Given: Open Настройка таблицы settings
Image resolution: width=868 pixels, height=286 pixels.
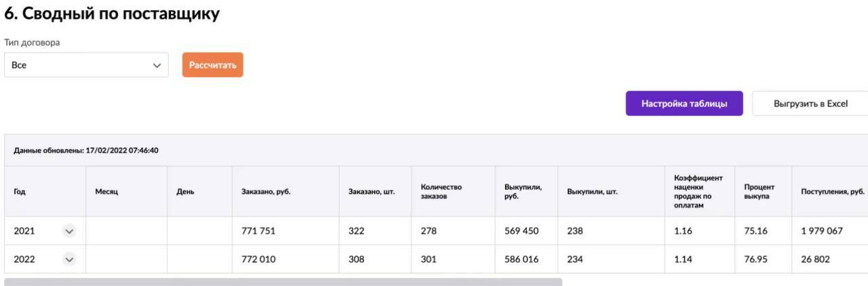Looking at the screenshot, I should coord(684,104).
